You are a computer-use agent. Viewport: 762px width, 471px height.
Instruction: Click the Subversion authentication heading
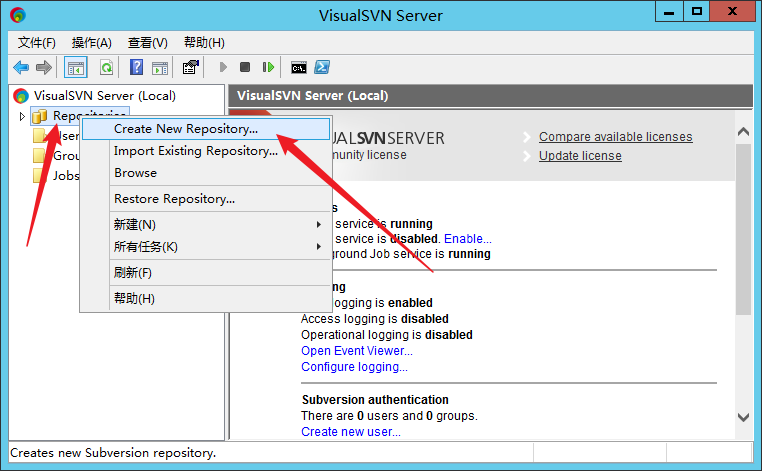click(375, 400)
